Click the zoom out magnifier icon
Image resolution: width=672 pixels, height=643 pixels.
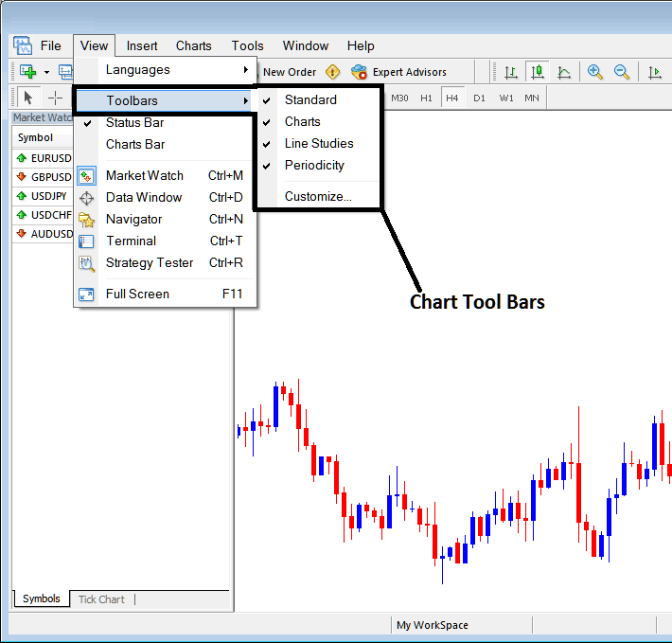(622, 72)
